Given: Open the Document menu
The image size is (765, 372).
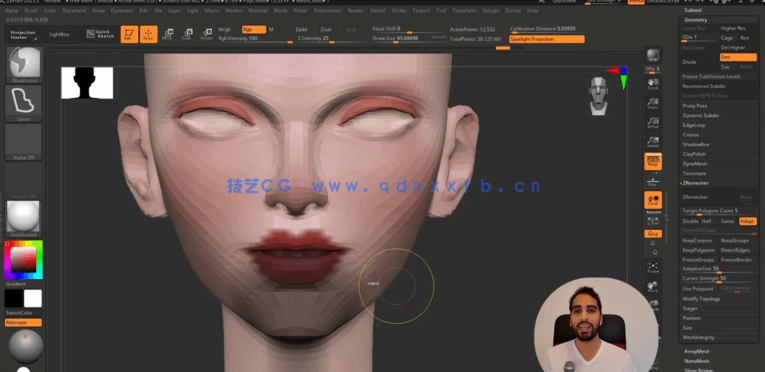Looking at the screenshot, I should [74, 10].
